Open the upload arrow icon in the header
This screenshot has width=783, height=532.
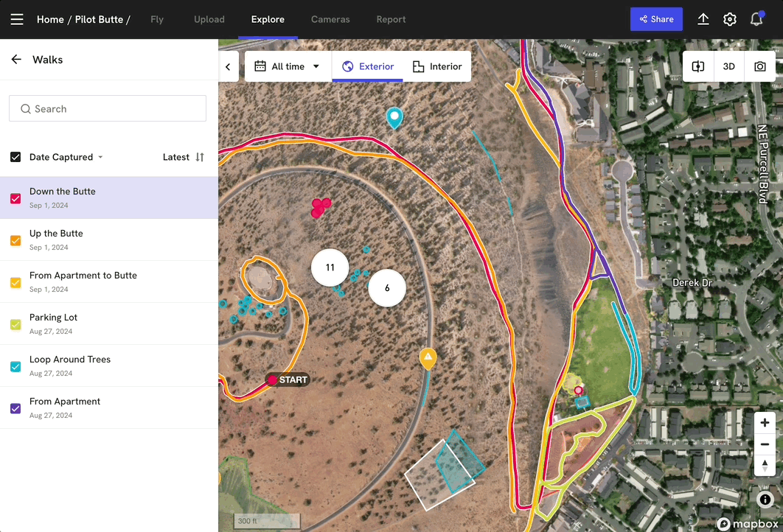click(703, 19)
